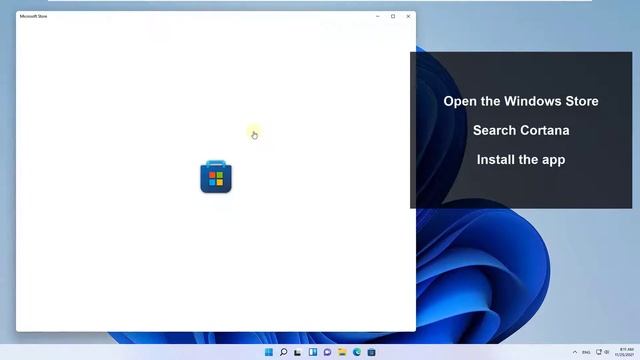Open the Windows Start menu

[x=269, y=352]
